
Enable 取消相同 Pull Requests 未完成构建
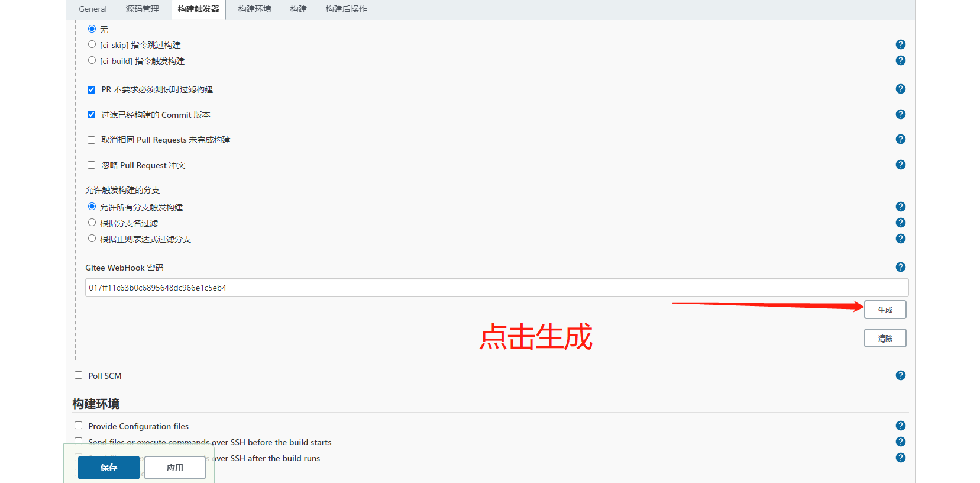pos(91,140)
